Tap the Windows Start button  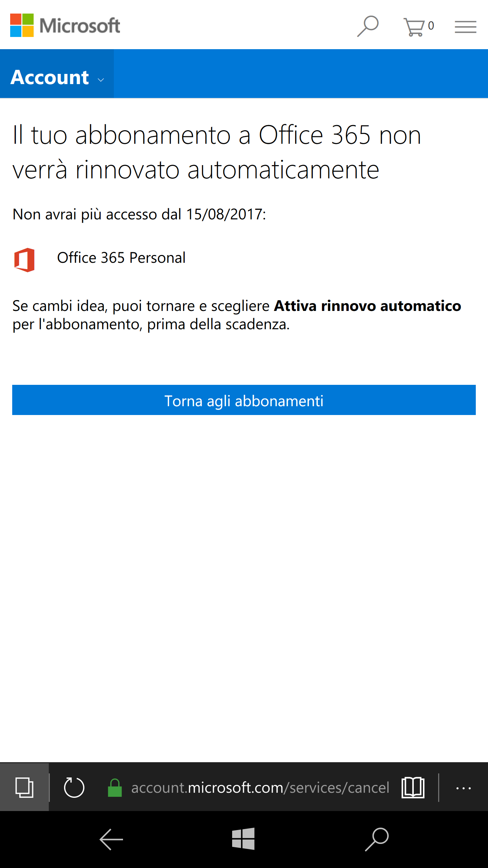click(x=243, y=839)
